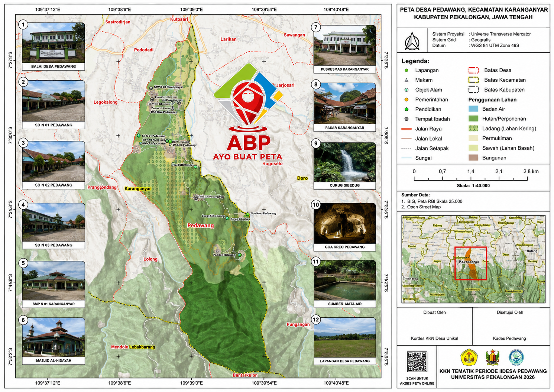
Task: Click the inset locator map
Action: tap(473, 259)
